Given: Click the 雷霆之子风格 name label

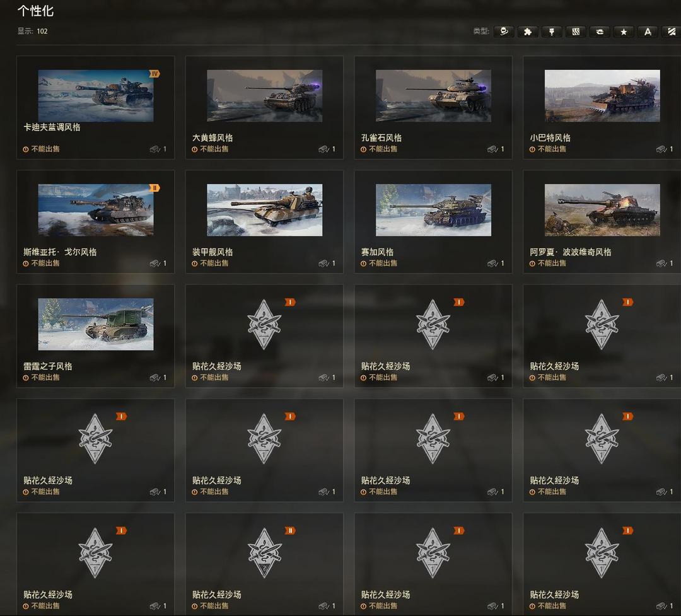Looking at the screenshot, I should (48, 366).
